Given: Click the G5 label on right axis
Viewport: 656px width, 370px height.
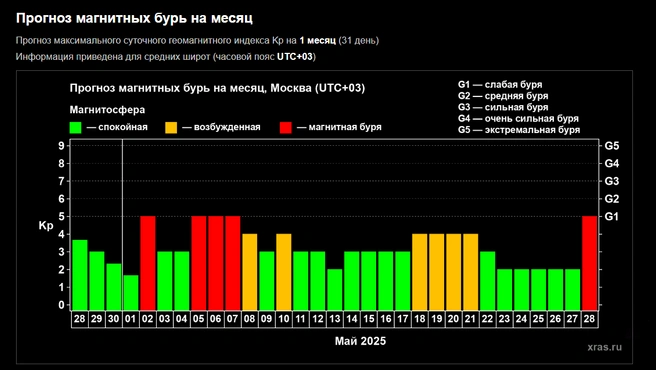Looking at the screenshot, I should 612,146.
